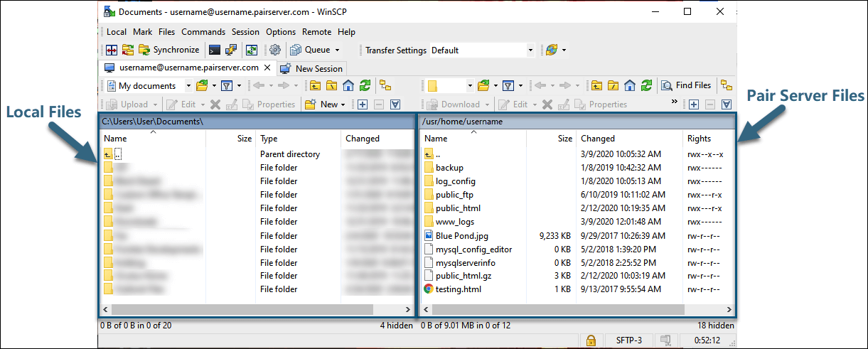Select the www_logs folder
Screen dimensions: 868x349
(x=454, y=222)
